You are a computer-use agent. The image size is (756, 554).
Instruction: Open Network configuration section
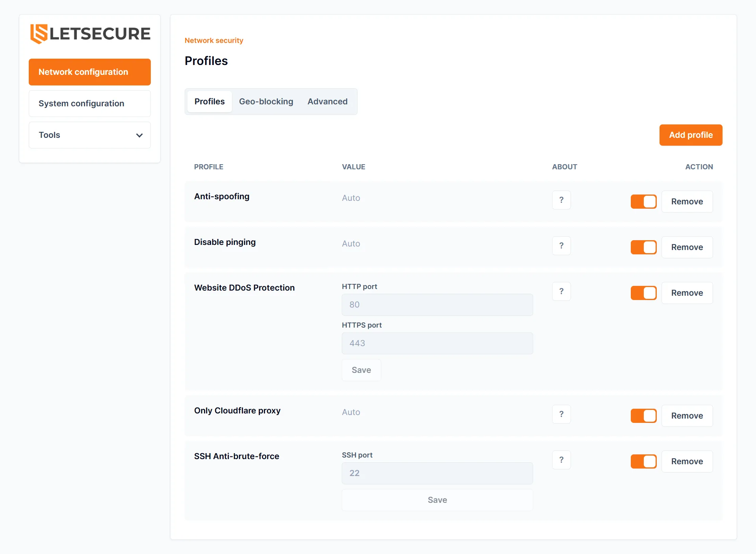(90, 72)
